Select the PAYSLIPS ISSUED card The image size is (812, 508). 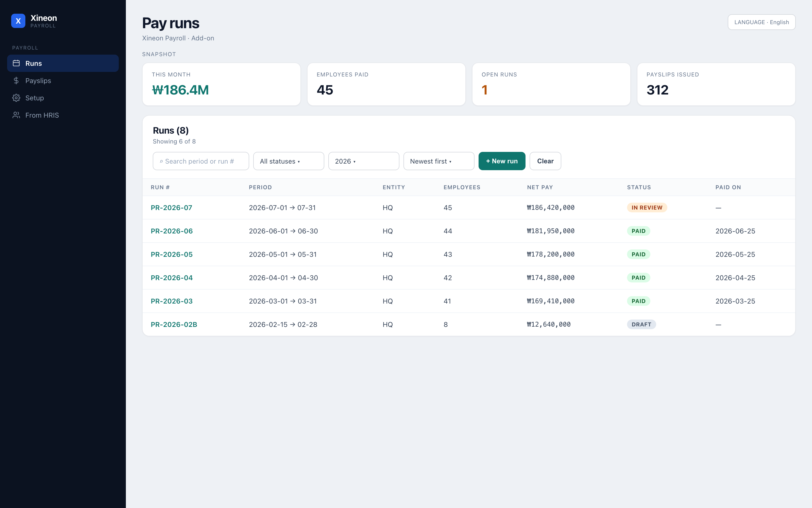click(716, 84)
